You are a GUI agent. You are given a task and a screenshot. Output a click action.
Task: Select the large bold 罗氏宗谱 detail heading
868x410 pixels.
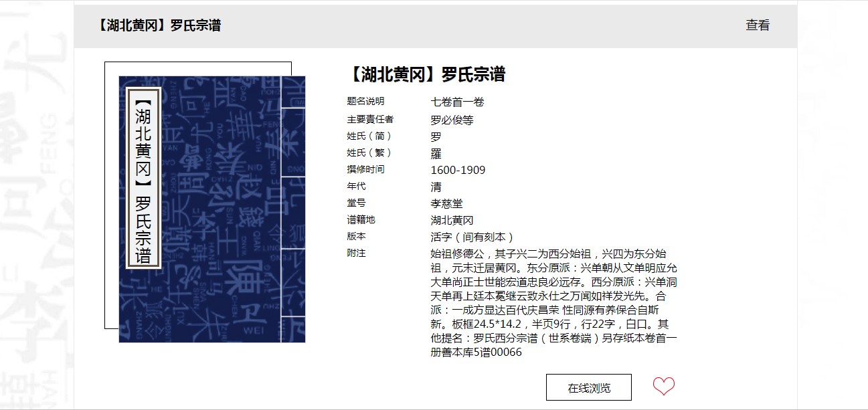tap(426, 74)
